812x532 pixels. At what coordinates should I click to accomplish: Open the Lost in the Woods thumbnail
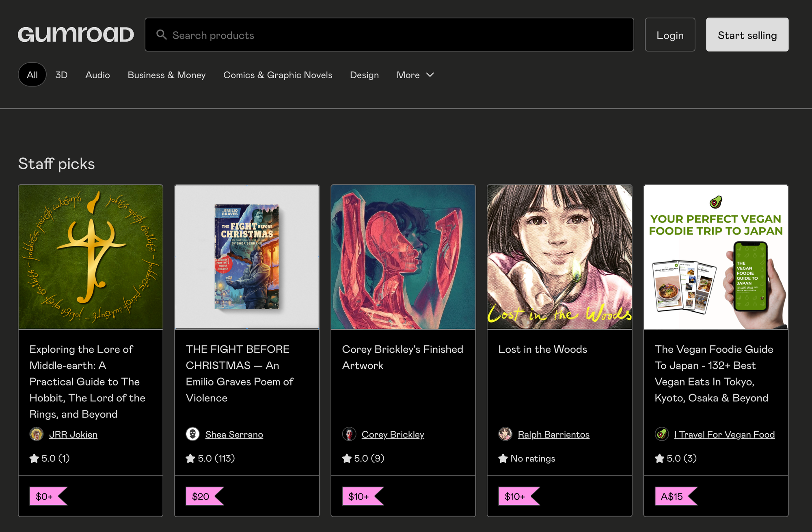coord(559,256)
